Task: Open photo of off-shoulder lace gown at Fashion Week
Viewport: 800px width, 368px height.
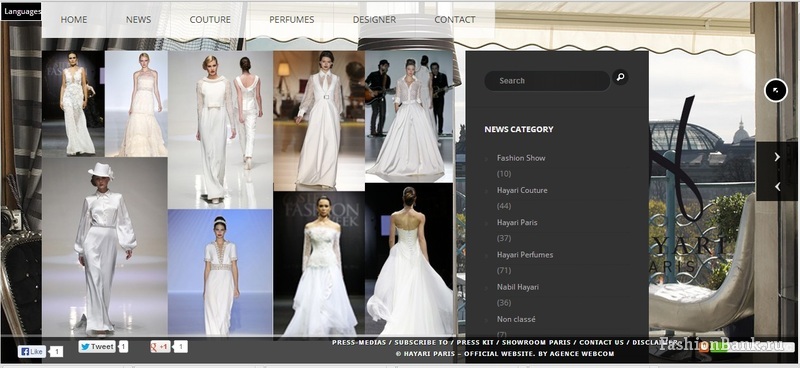Action: (x=319, y=263)
